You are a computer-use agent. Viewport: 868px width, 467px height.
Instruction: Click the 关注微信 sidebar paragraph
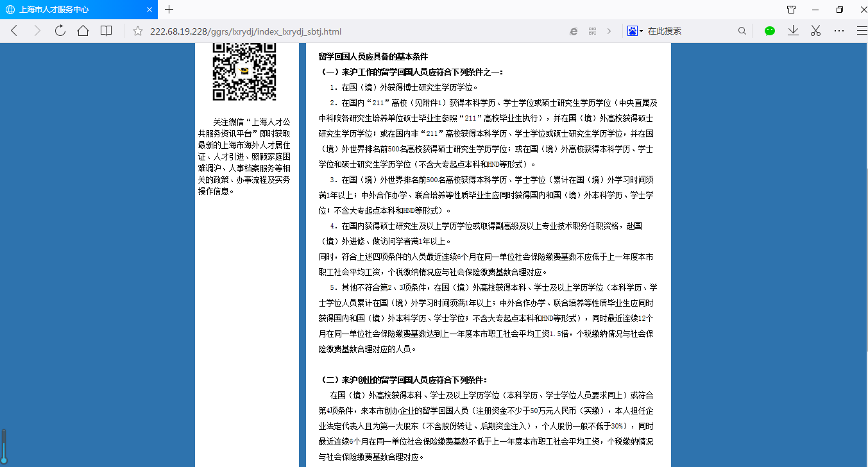[244, 156]
